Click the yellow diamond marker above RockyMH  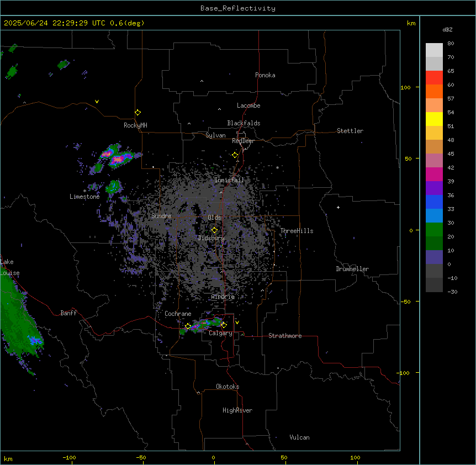pyautogui.click(x=137, y=112)
